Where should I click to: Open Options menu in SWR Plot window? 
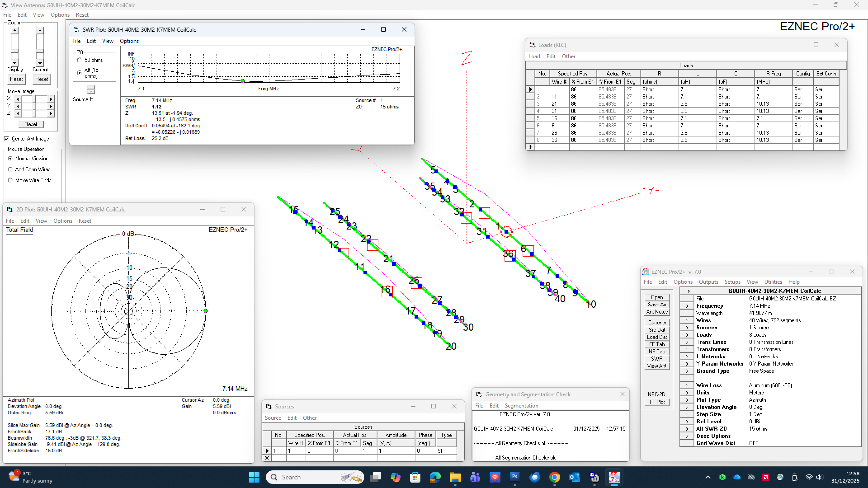(x=129, y=41)
